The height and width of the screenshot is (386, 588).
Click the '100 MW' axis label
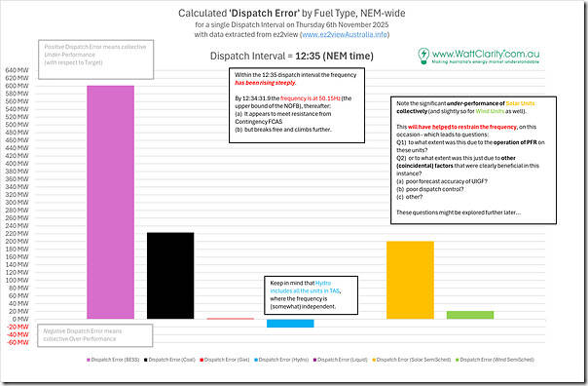tap(17, 280)
